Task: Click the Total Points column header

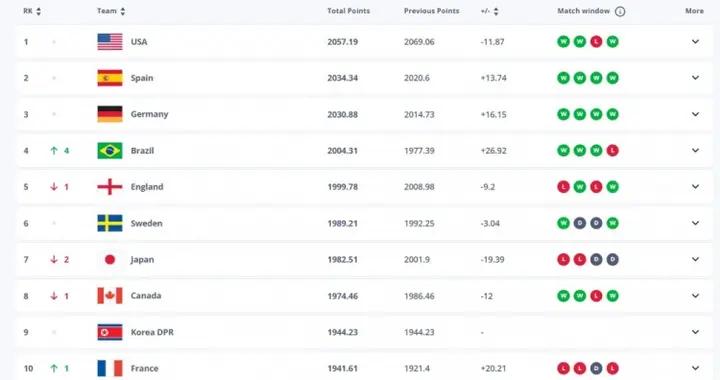Action: [x=349, y=11]
